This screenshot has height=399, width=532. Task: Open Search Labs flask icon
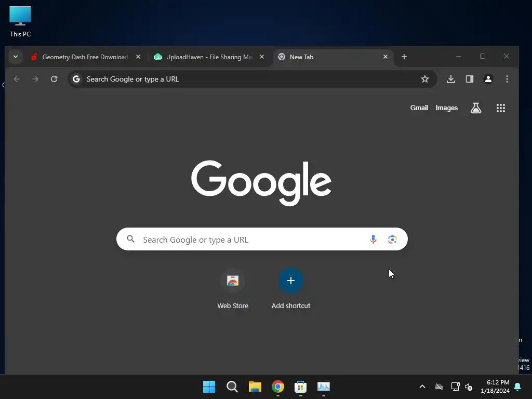pos(476,108)
